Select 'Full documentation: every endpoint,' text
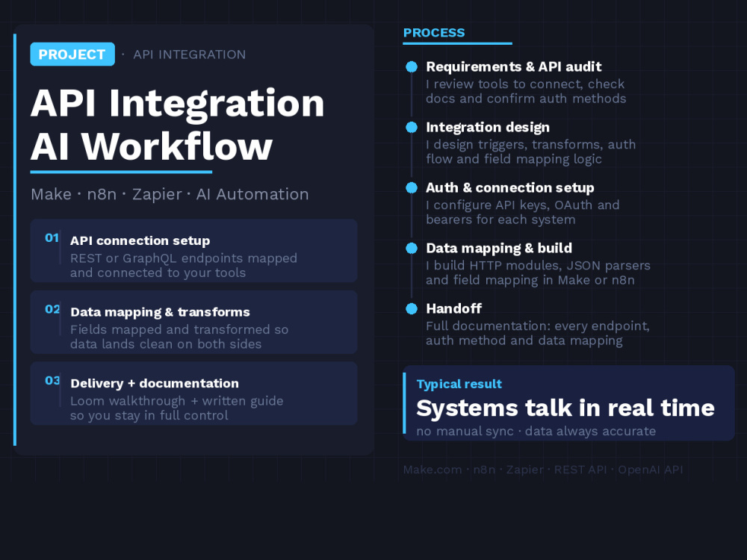This screenshot has width=747, height=560. click(x=538, y=326)
